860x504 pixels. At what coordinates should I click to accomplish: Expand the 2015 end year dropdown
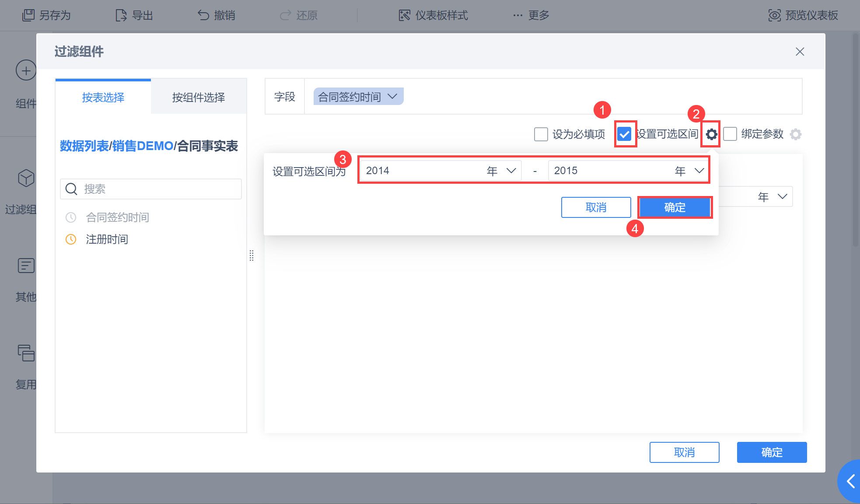coord(699,171)
